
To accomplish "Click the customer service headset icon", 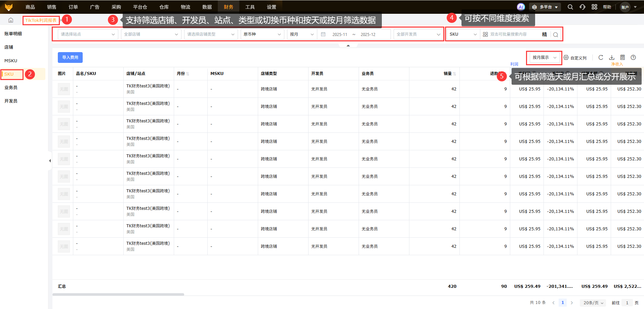I will (x=582, y=7).
